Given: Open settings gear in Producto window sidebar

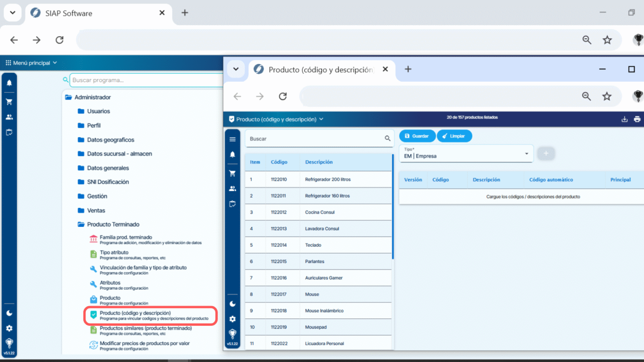Looking at the screenshot, I should [232, 319].
